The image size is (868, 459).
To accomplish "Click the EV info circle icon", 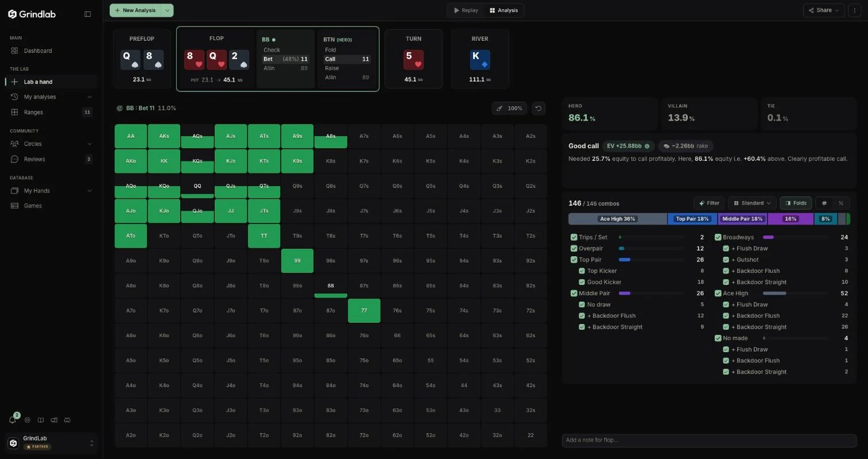I will tap(647, 146).
